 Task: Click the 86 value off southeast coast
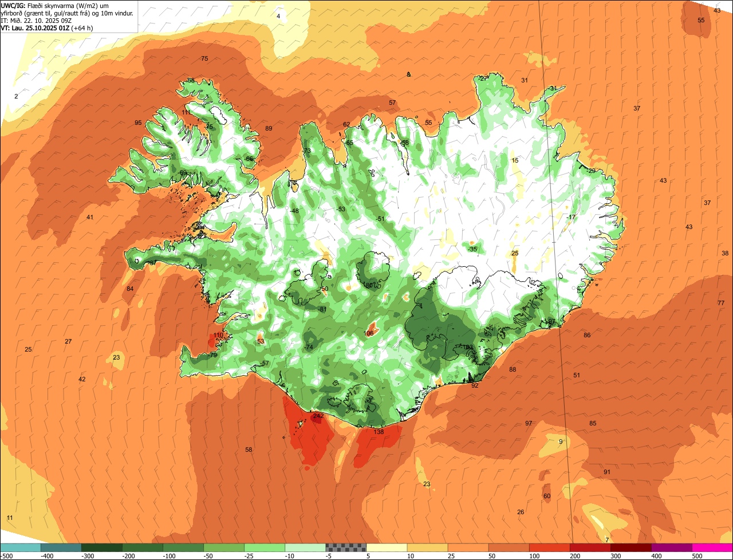[587, 335]
